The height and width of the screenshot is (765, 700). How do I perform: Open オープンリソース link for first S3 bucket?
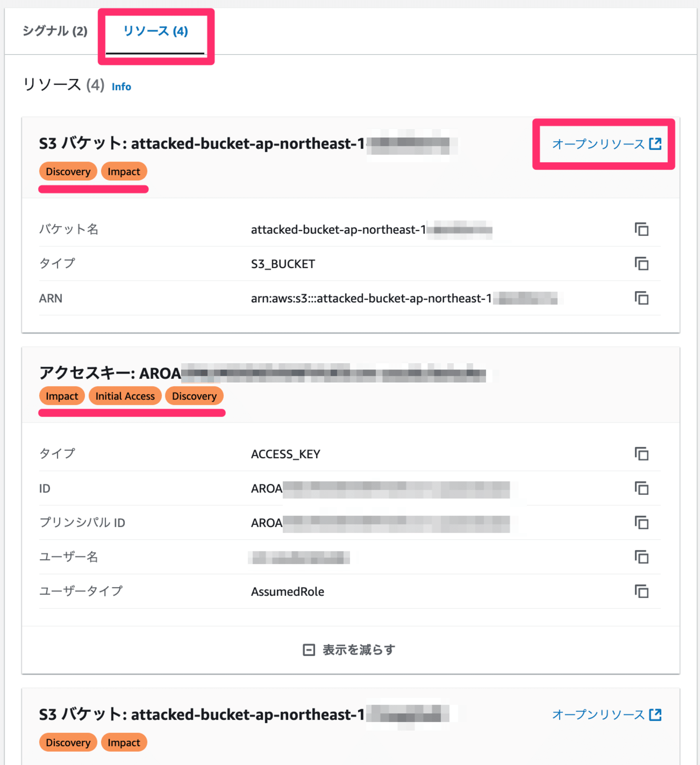607,144
